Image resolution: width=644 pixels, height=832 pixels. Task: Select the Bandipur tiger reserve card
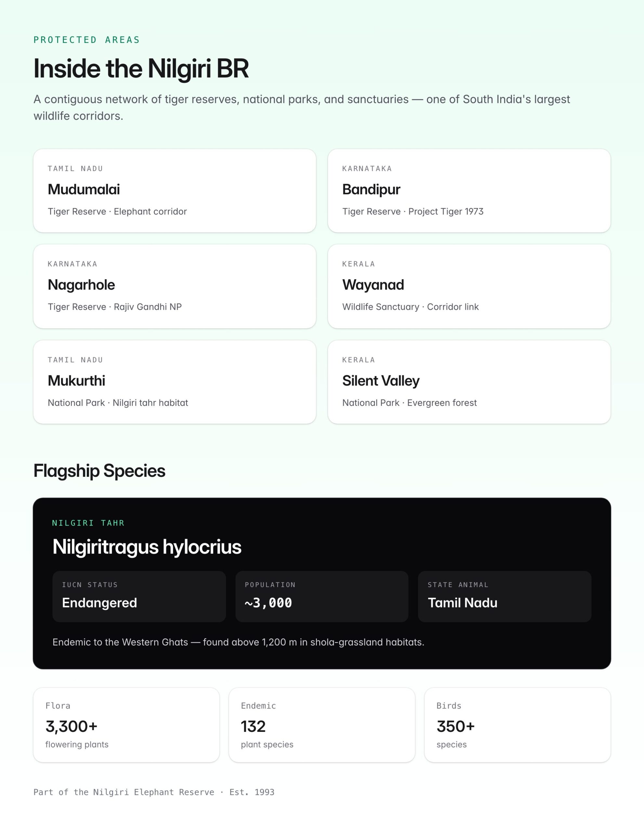pos(469,190)
